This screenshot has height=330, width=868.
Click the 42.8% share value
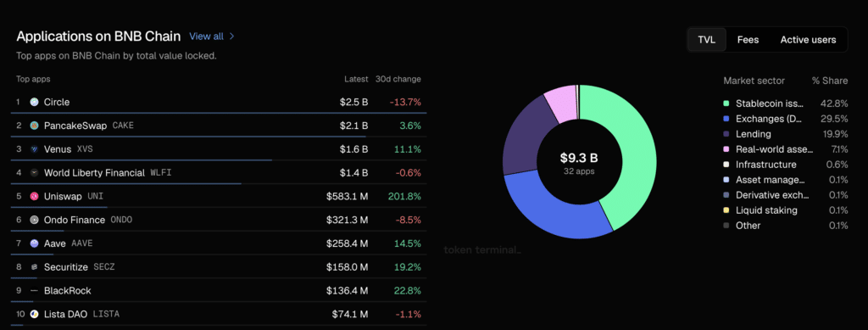(835, 103)
